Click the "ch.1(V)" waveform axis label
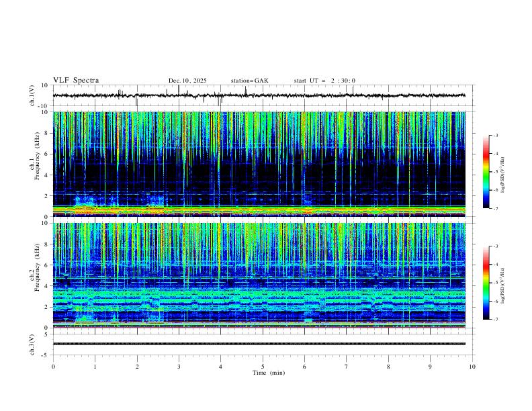The height and width of the screenshot is (411, 532). tap(33, 95)
